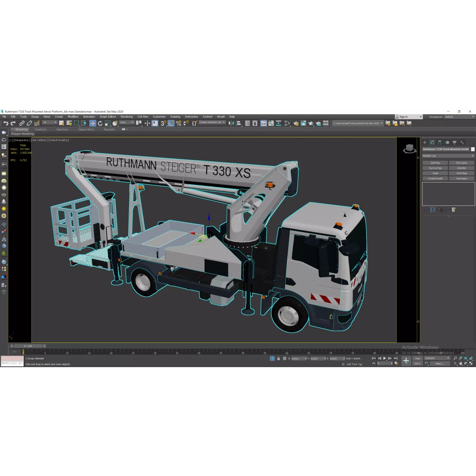Open the Scene Explorer toggle icon
Screen dimensions: 476x476
pos(247,123)
